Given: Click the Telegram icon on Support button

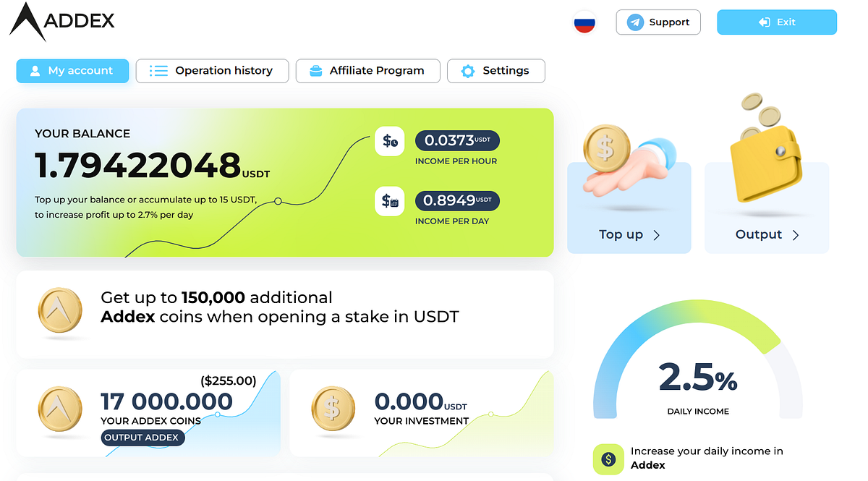Looking at the screenshot, I should (635, 22).
